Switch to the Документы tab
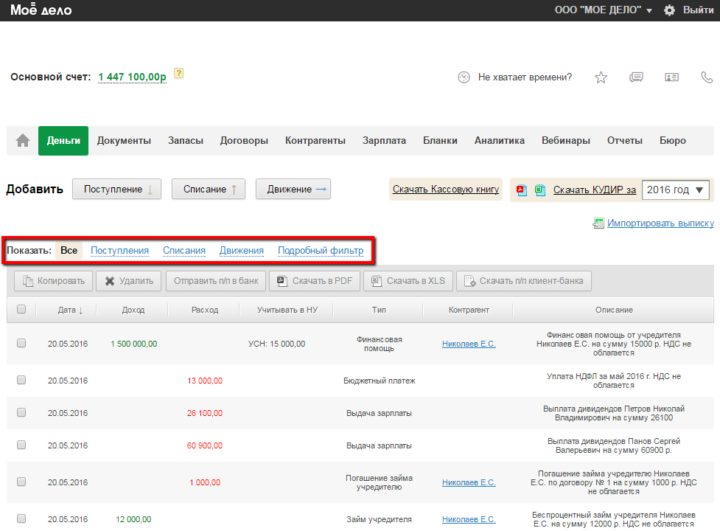Viewport: 720px width, 531px height. click(124, 141)
